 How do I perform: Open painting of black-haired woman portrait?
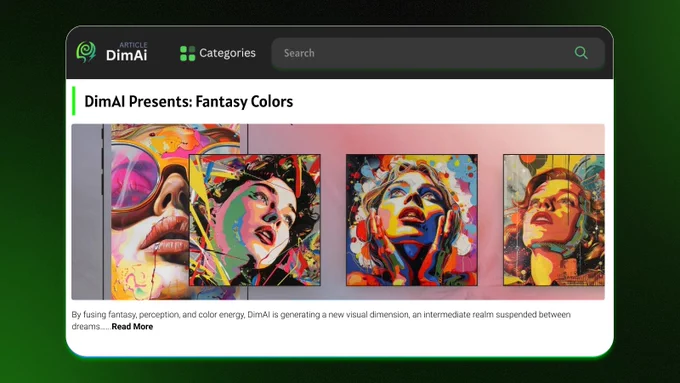click(255, 220)
